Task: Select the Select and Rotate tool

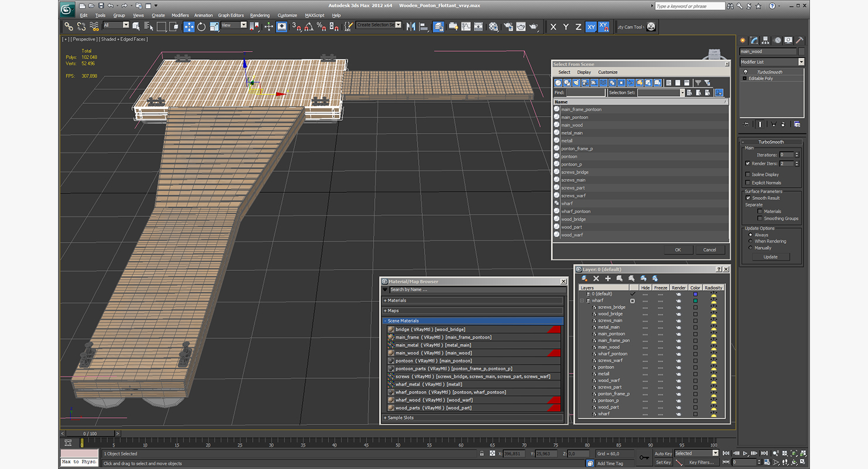Action: 202,26
